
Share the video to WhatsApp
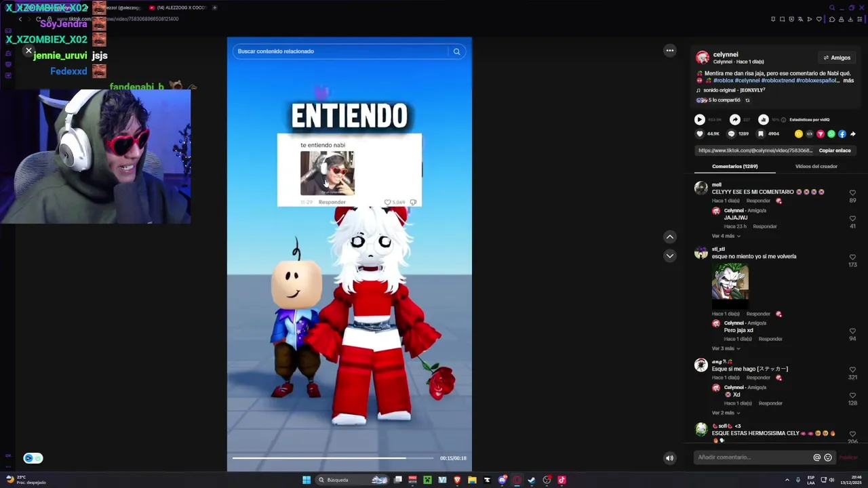(x=831, y=134)
